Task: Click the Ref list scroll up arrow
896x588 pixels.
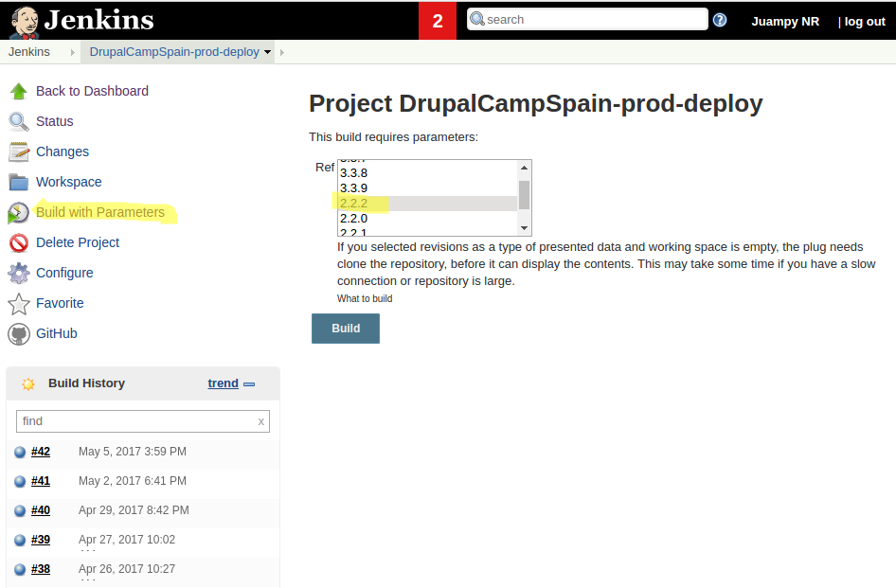Action: 524,168
